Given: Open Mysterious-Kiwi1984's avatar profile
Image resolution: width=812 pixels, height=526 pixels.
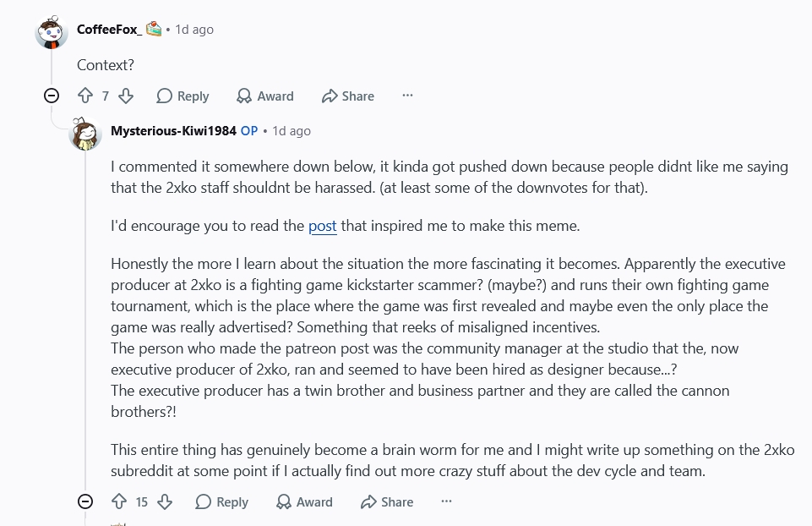Looking at the screenshot, I should pyautogui.click(x=85, y=134).
